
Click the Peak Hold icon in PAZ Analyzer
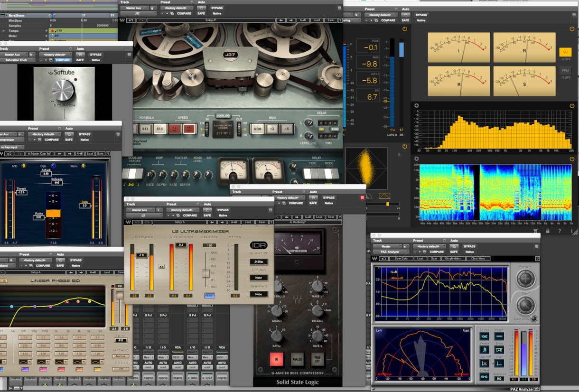click(x=485, y=363)
